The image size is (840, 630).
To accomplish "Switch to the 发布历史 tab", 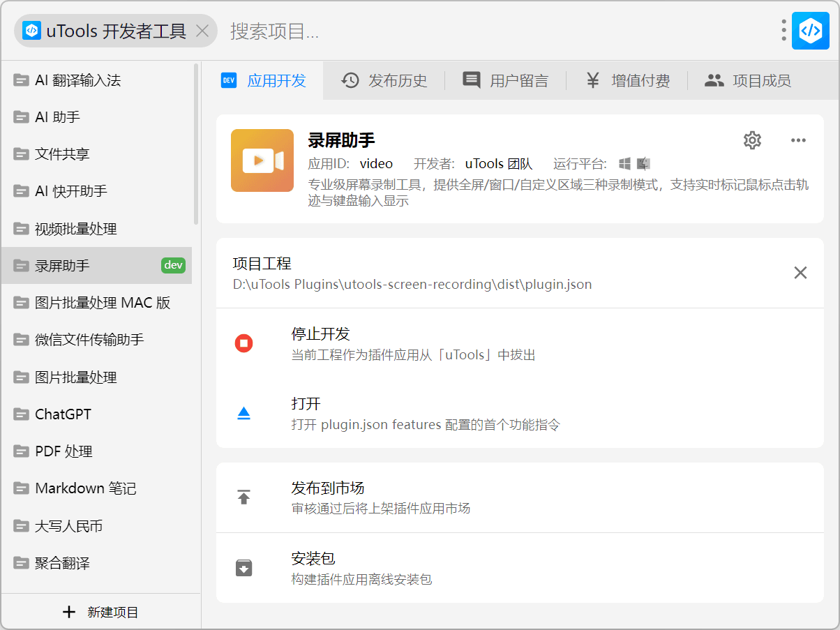I will (x=384, y=81).
